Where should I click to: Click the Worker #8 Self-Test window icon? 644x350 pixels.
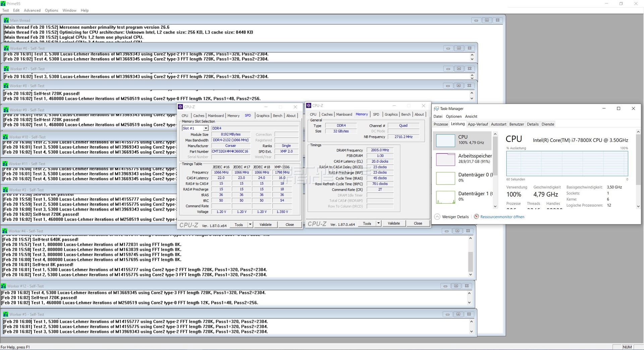pos(6,86)
